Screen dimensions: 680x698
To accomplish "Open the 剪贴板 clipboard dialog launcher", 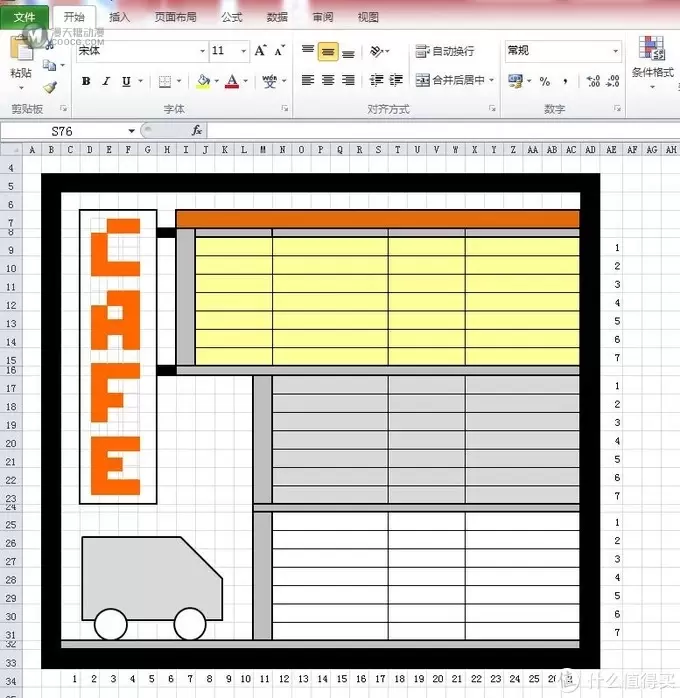I will [x=63, y=108].
